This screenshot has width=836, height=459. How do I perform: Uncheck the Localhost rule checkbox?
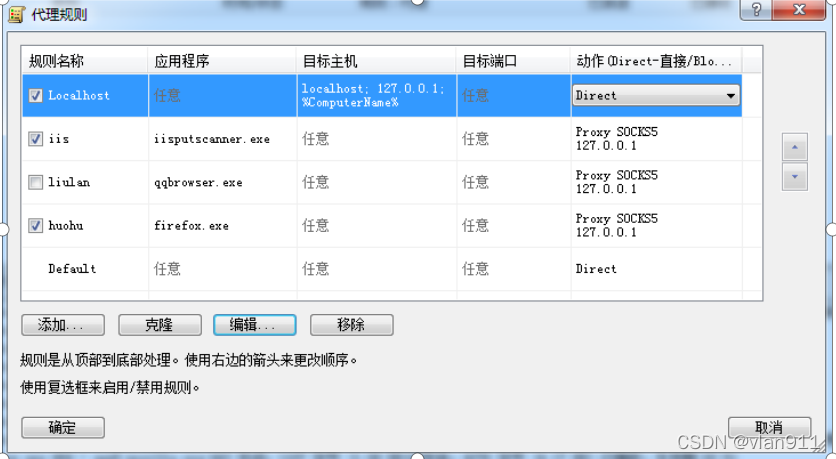pos(35,95)
